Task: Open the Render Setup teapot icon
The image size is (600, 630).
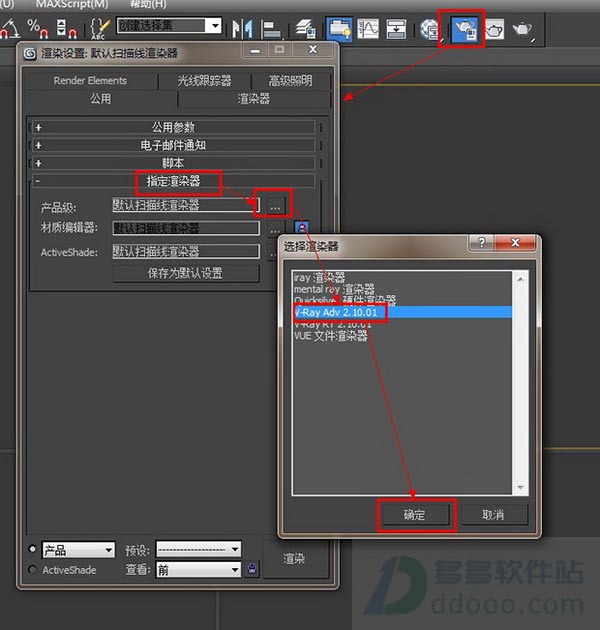Action: coord(464,29)
